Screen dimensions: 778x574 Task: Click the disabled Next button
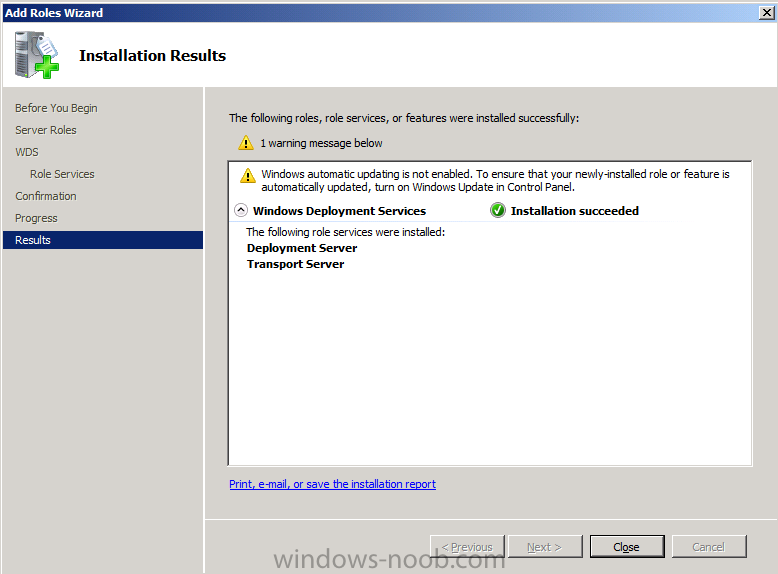[x=545, y=546]
